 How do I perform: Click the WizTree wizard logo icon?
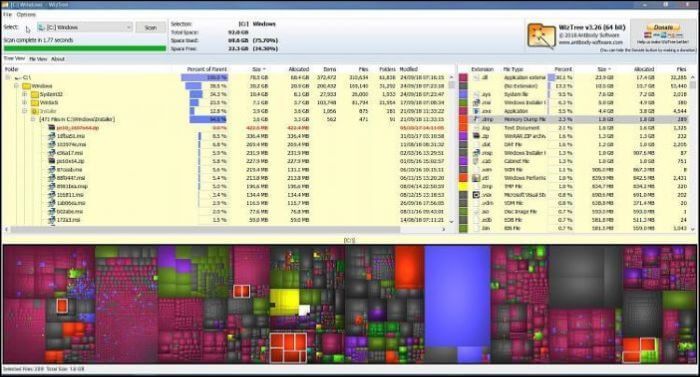click(x=541, y=35)
